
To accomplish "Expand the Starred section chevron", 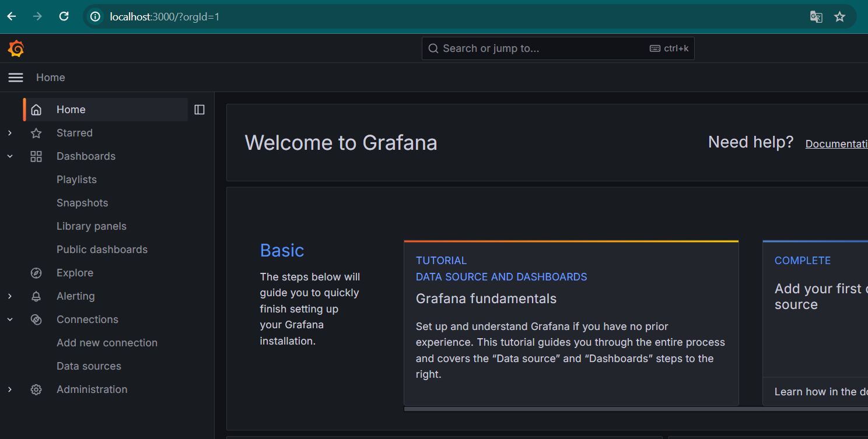I will pyautogui.click(x=10, y=133).
